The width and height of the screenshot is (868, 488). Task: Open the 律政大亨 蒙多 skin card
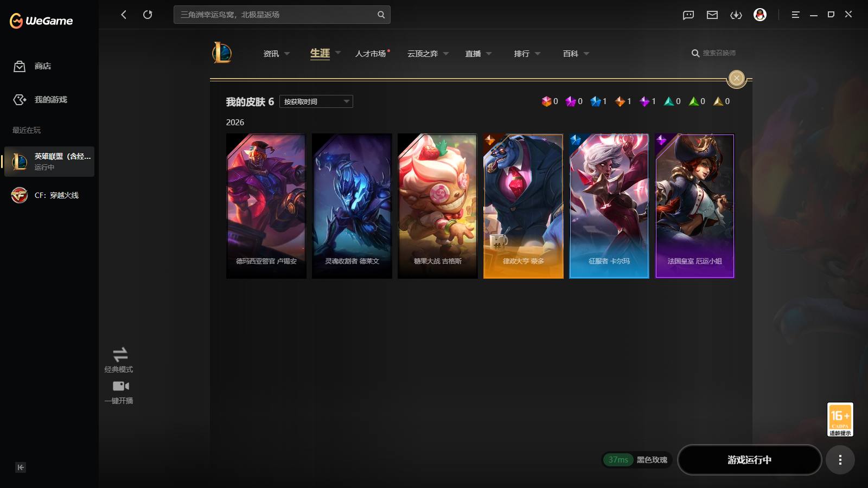pos(524,206)
